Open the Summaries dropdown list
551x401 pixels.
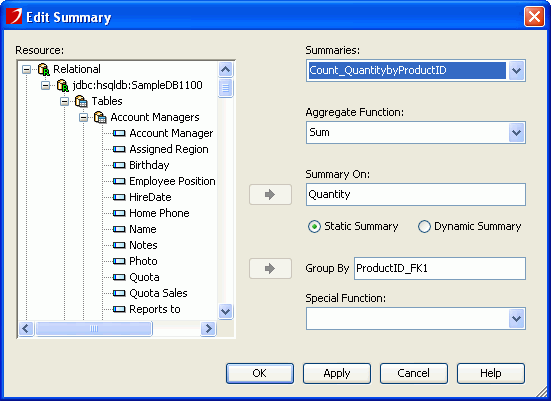[516, 71]
